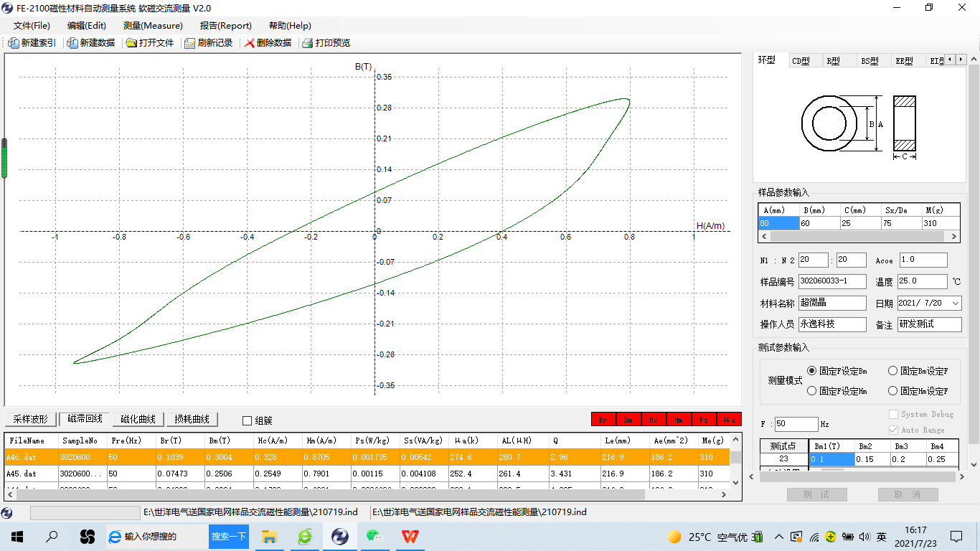The width and height of the screenshot is (980, 551).
Task: Show the 磁化曲线 magnetization curve view
Action: pyautogui.click(x=138, y=419)
